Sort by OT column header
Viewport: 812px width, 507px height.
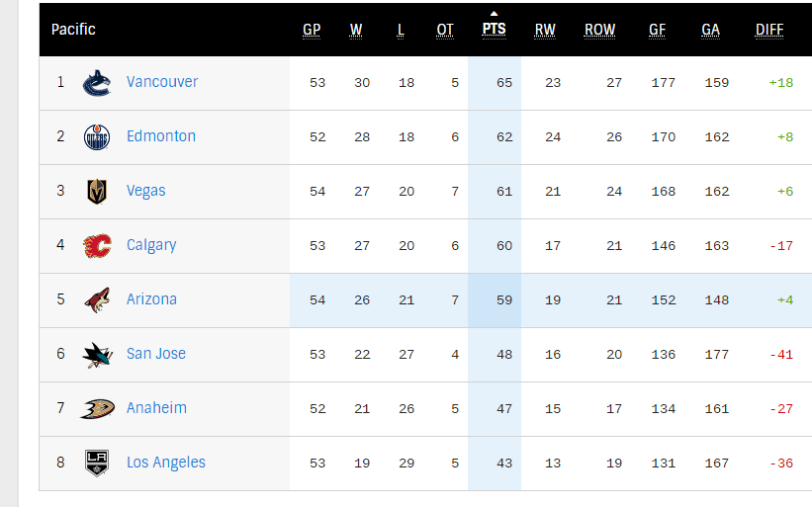tap(445, 30)
